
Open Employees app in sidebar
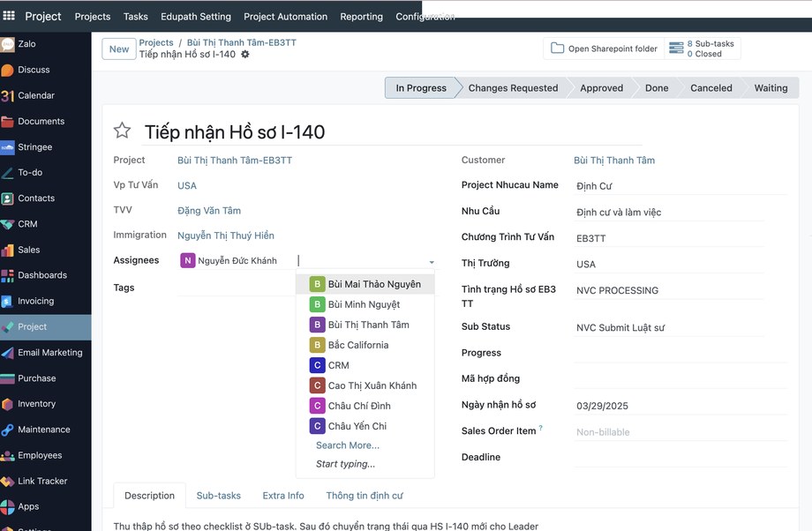(46, 455)
